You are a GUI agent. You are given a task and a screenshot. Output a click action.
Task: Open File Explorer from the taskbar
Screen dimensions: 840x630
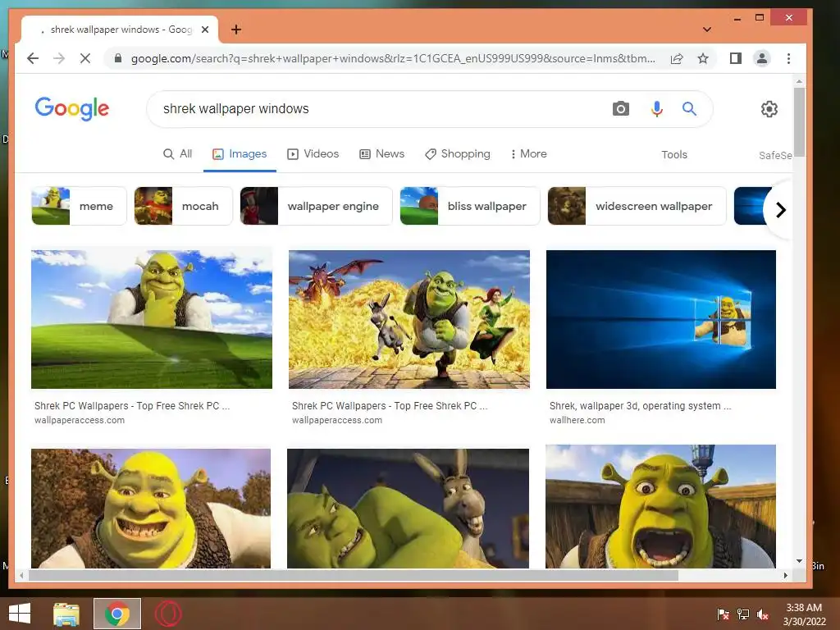(x=66, y=614)
